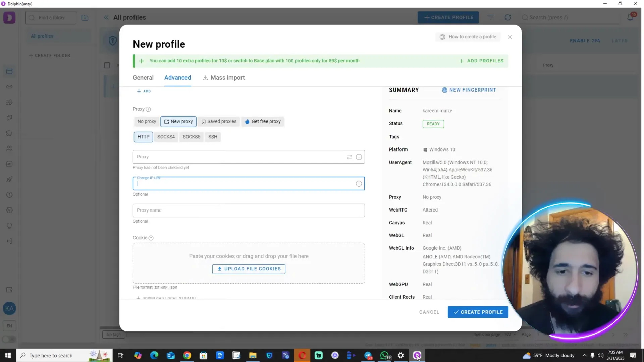Click UPLOAD FILE COOKIES button

249,269
